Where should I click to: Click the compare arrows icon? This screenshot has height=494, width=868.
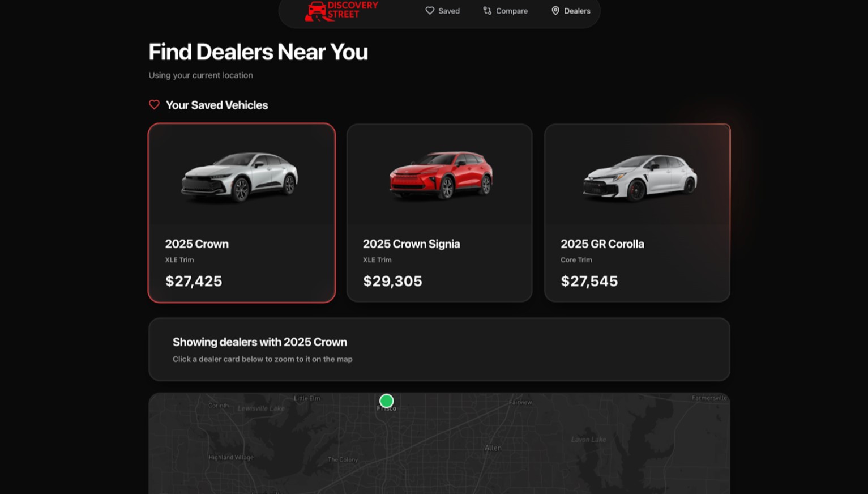(x=487, y=11)
